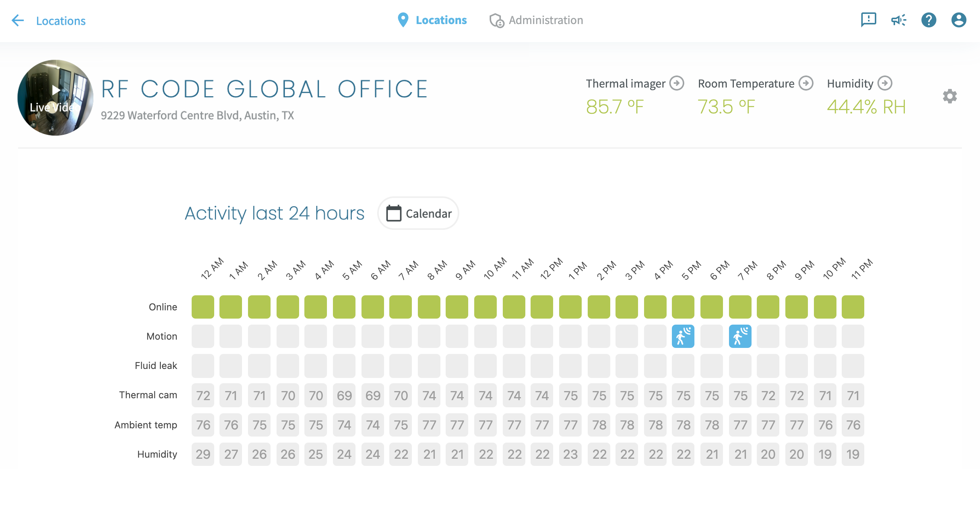The width and height of the screenshot is (980, 526).
Task: Click the 5 PM motion detected icon
Action: [x=683, y=336]
